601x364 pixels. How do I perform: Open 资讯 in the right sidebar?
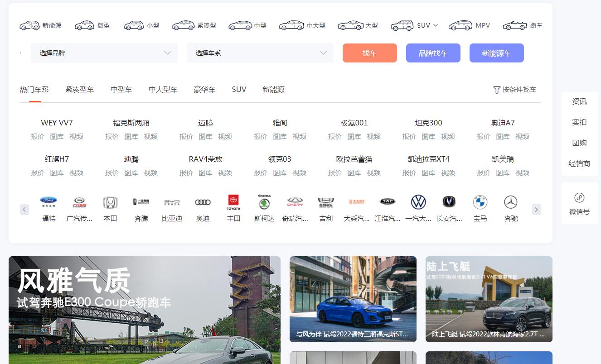tap(579, 101)
